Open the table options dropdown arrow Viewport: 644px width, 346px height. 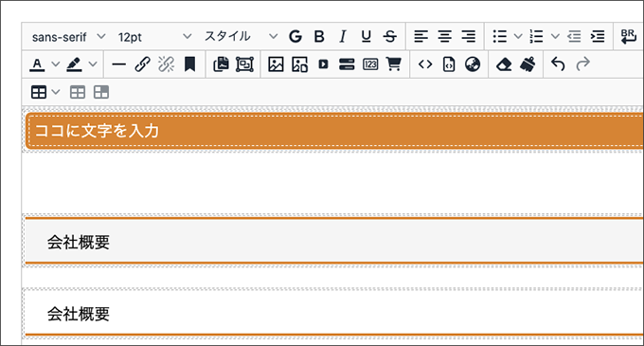(x=56, y=92)
